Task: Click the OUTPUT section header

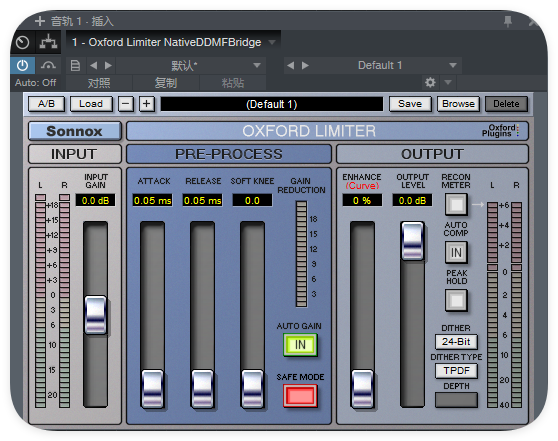Action: click(x=432, y=154)
